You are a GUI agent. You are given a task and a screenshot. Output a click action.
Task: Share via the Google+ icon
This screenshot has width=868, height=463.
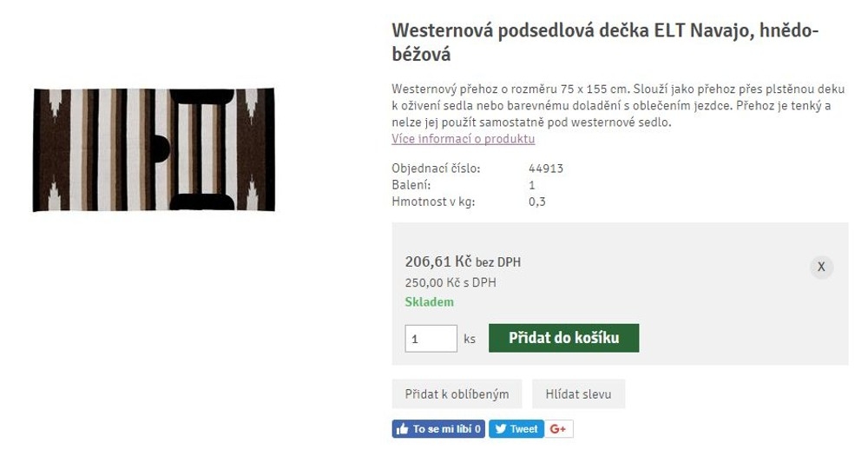558,429
